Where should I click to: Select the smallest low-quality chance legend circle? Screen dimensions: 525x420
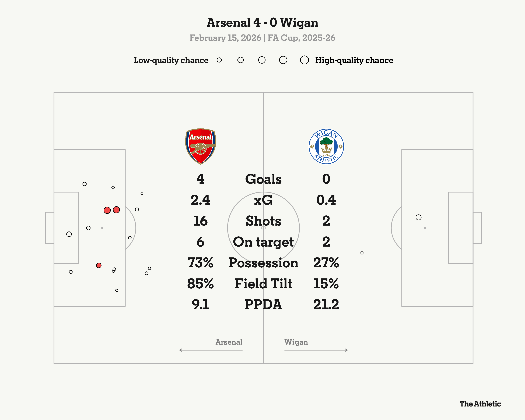tap(219, 60)
